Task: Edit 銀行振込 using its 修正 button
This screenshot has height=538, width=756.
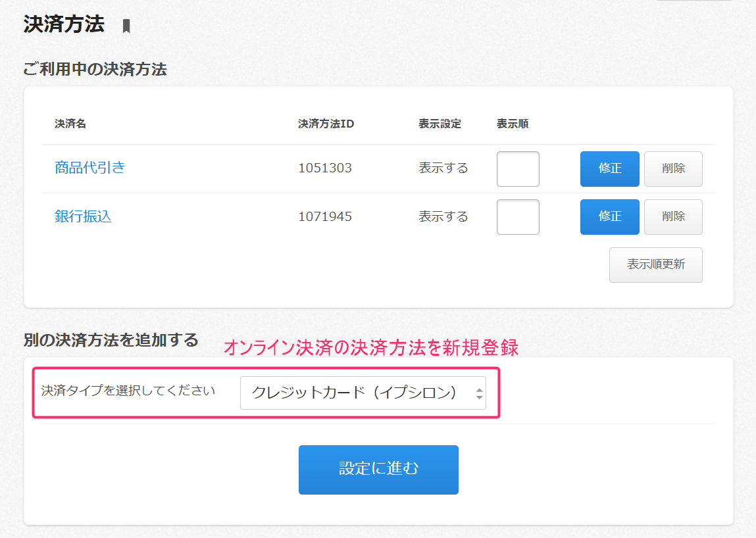Action: (609, 217)
